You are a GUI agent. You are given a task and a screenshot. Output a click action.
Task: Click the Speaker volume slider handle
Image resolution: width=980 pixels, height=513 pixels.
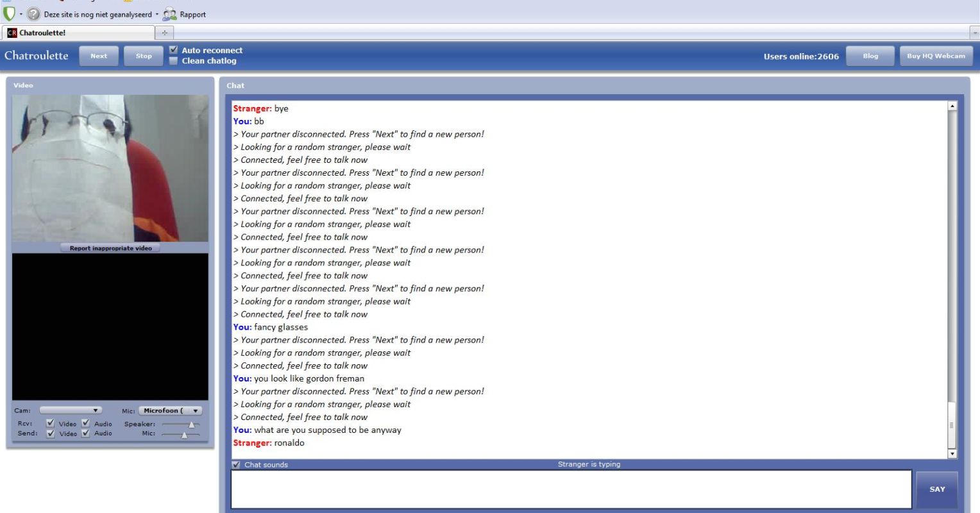(x=191, y=425)
